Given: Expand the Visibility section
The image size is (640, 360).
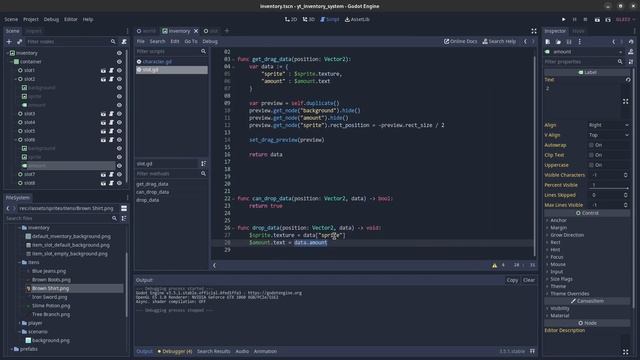Looking at the screenshot, I should [x=560, y=309].
